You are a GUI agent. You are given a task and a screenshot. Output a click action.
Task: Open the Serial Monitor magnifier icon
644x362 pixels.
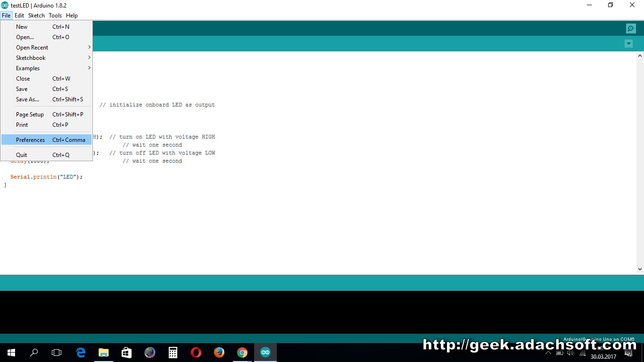point(631,28)
